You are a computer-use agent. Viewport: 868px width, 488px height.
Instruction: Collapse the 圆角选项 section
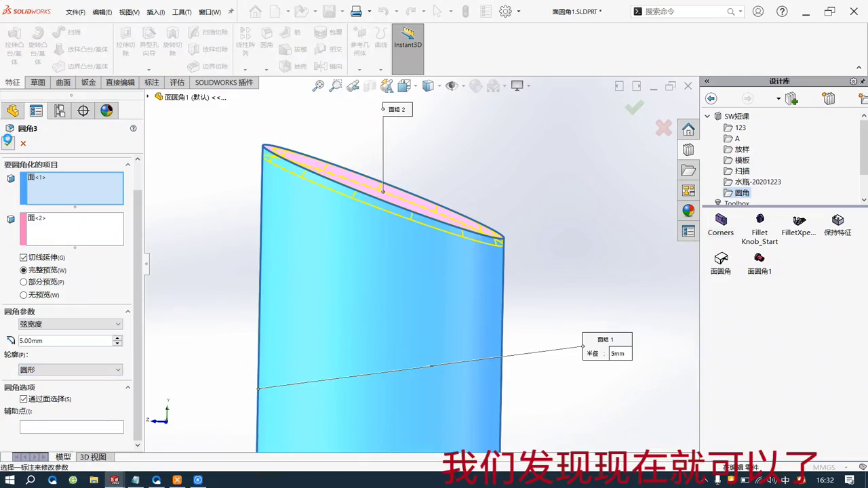[127, 388]
